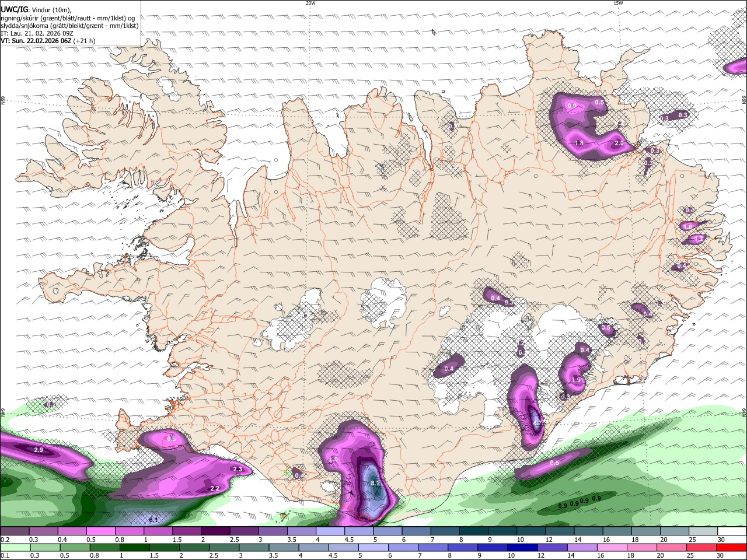Screen dimensions: 747x560
Task: Click the 2.3 precipitation value
Action: point(238,469)
